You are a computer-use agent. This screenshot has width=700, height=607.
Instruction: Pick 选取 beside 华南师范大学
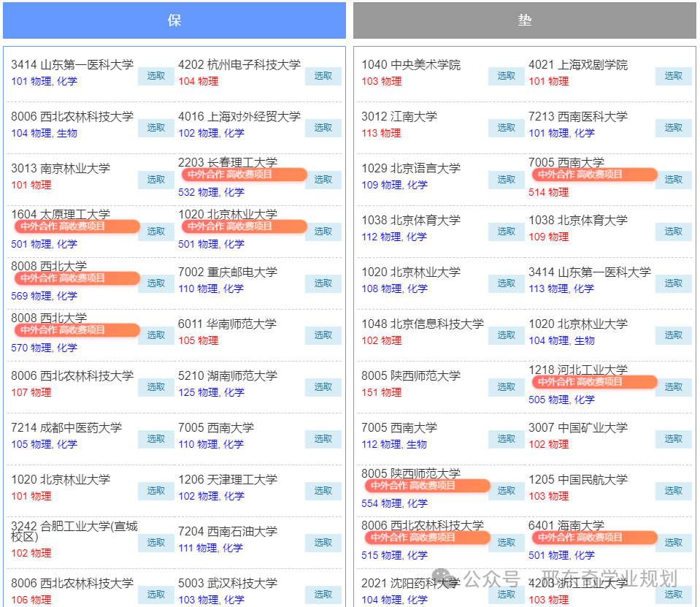(x=323, y=335)
